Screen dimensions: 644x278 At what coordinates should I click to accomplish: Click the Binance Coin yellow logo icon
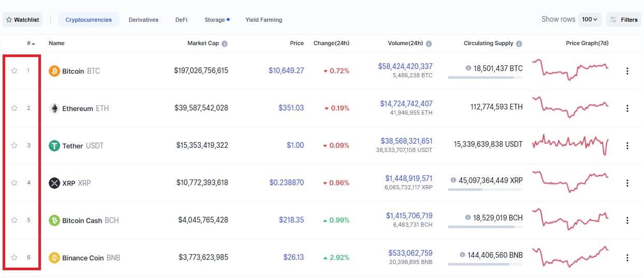coord(54,258)
